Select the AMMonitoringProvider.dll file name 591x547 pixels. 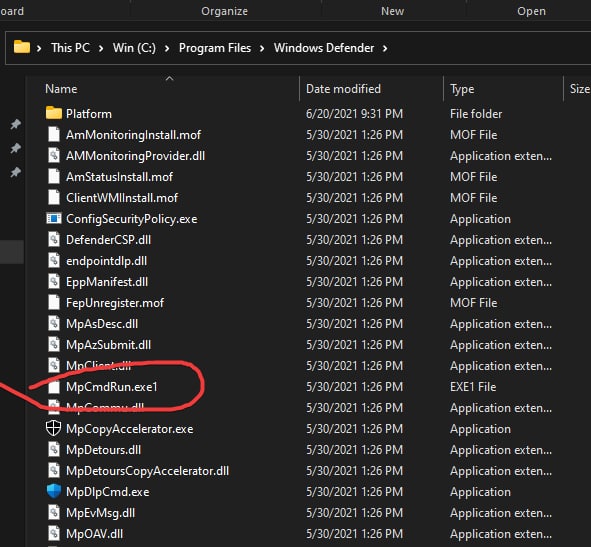[x=135, y=156]
